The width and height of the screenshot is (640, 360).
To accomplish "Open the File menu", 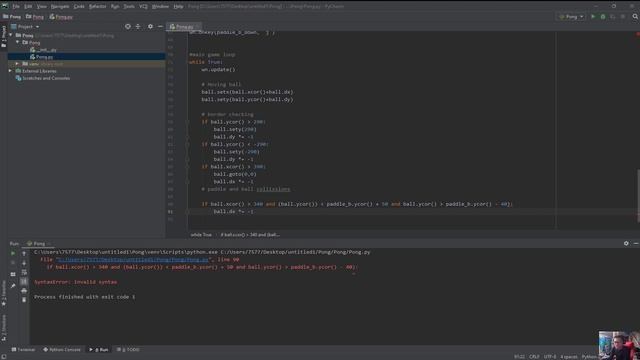I will coord(16,7).
